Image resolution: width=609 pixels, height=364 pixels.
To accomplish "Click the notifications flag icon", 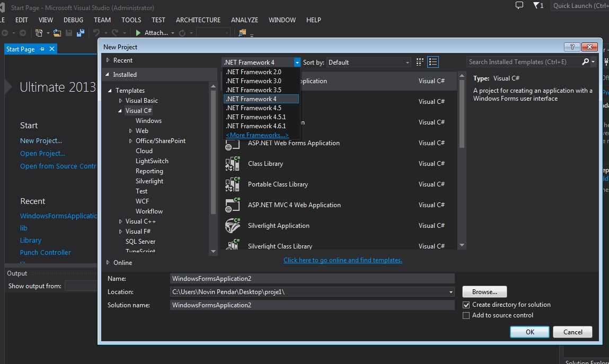I will (536, 5).
